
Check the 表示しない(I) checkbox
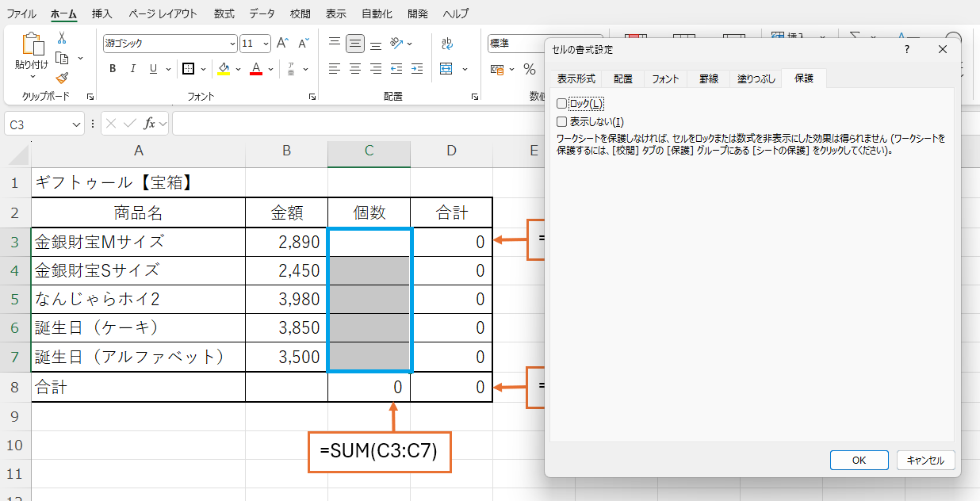click(561, 119)
